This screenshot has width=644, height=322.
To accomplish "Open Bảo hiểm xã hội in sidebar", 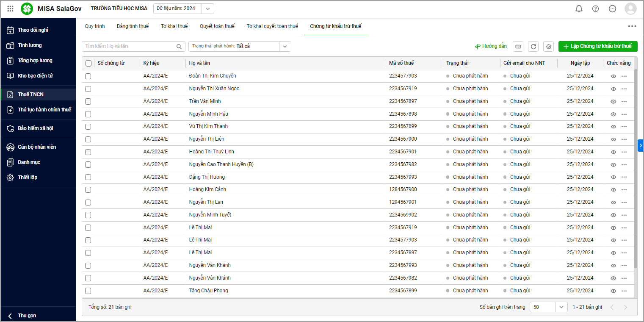I will 35,128.
